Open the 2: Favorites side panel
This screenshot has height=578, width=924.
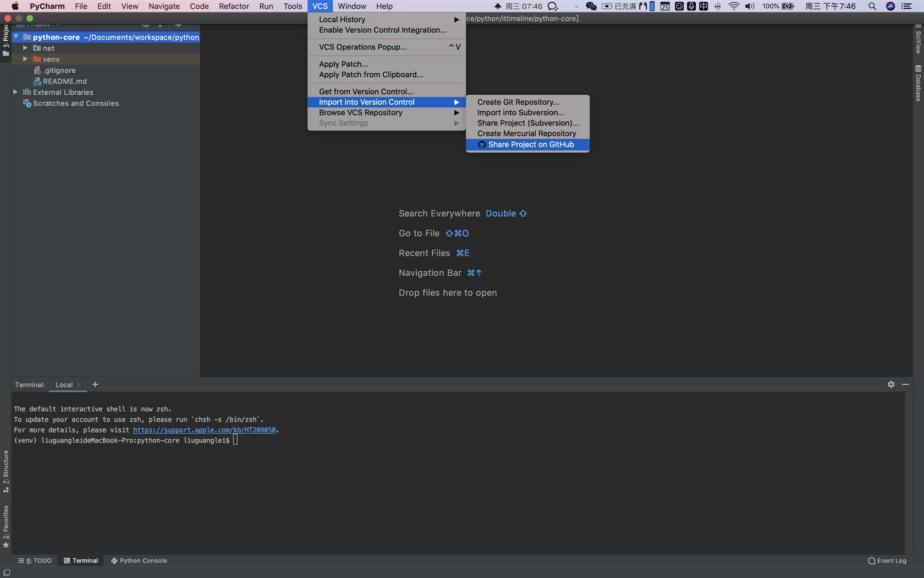click(x=6, y=526)
